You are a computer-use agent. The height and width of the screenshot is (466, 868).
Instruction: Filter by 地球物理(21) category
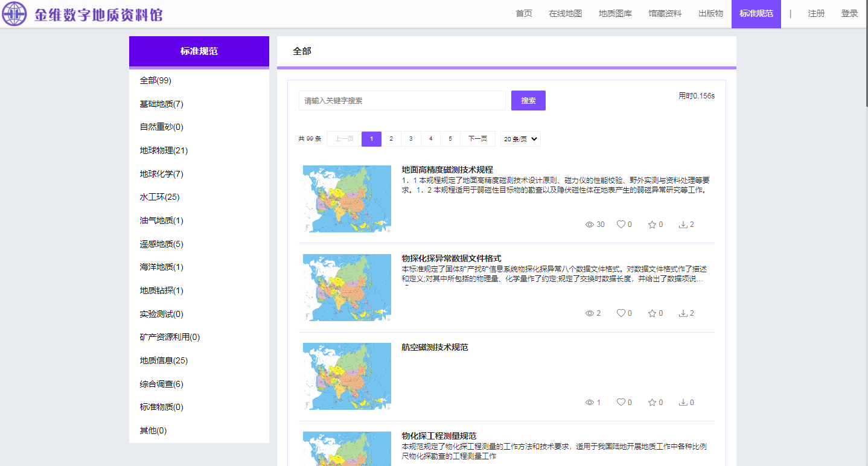pos(164,150)
